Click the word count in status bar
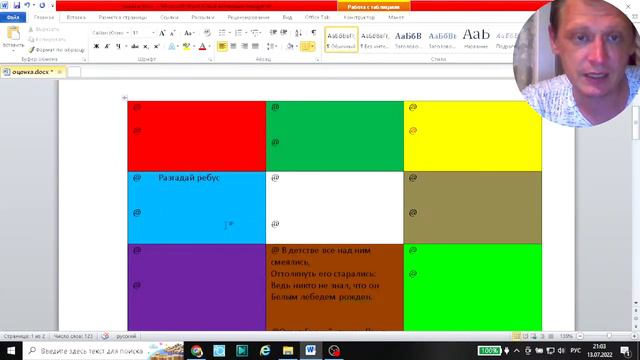 (73, 336)
